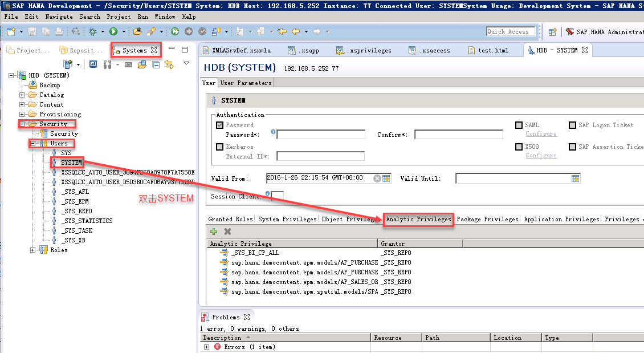The height and width of the screenshot is (353, 644).
Task: Click the Print toolbar icon
Action: [59, 31]
